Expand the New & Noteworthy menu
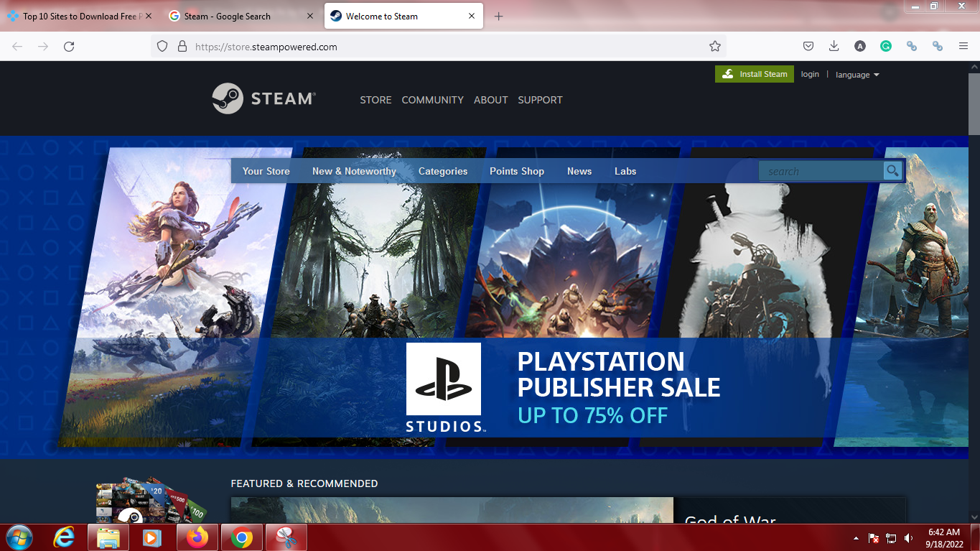This screenshot has width=980, height=551. coord(354,171)
